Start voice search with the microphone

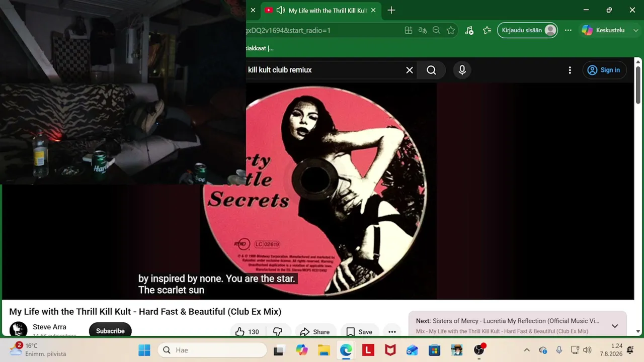tap(462, 70)
